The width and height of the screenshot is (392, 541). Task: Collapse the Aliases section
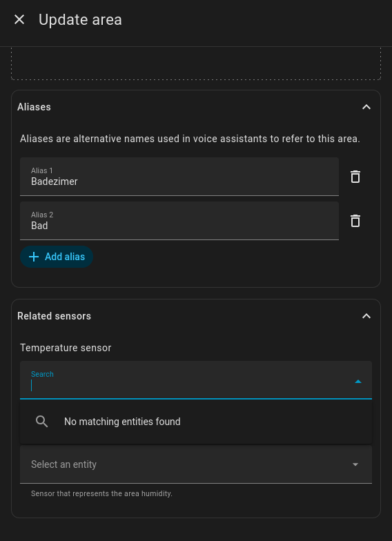[366, 107]
